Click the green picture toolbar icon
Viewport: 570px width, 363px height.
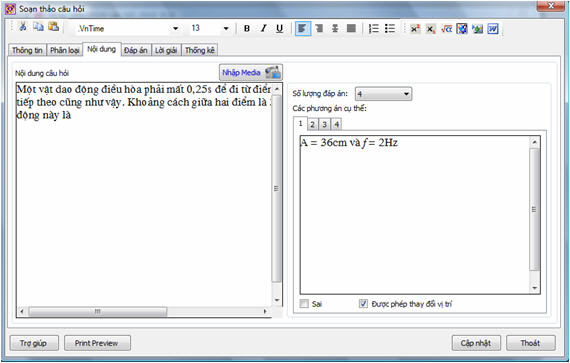point(477,29)
